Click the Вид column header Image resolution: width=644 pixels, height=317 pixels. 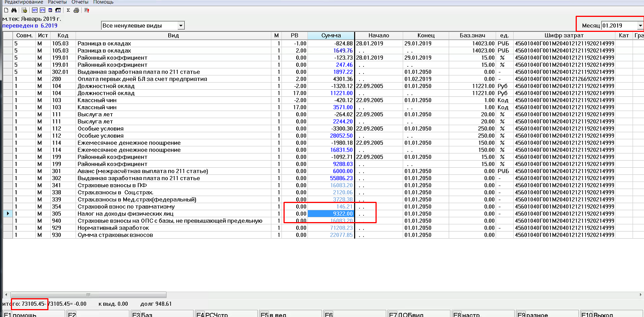tap(173, 35)
